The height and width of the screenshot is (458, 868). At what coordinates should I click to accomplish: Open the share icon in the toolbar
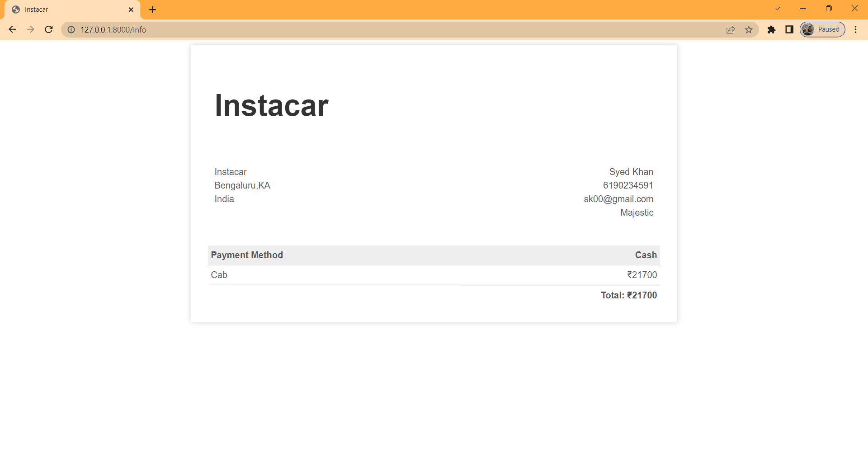(x=731, y=29)
